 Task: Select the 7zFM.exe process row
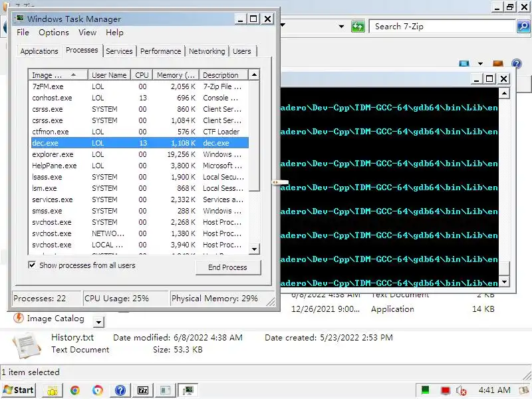pyautogui.click(x=140, y=86)
